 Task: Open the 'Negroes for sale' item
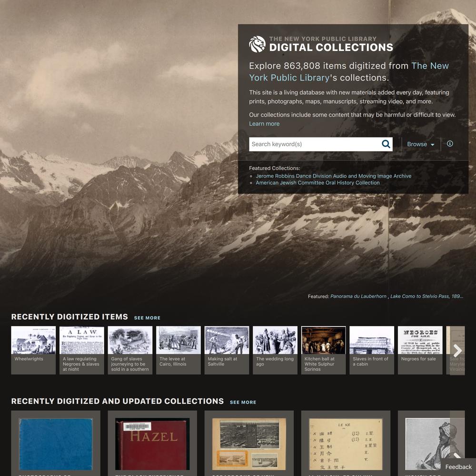(420, 350)
